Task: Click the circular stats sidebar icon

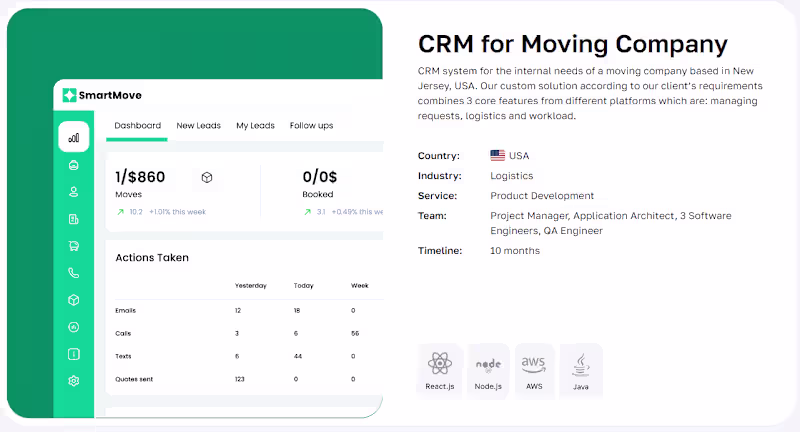Action: point(73,327)
